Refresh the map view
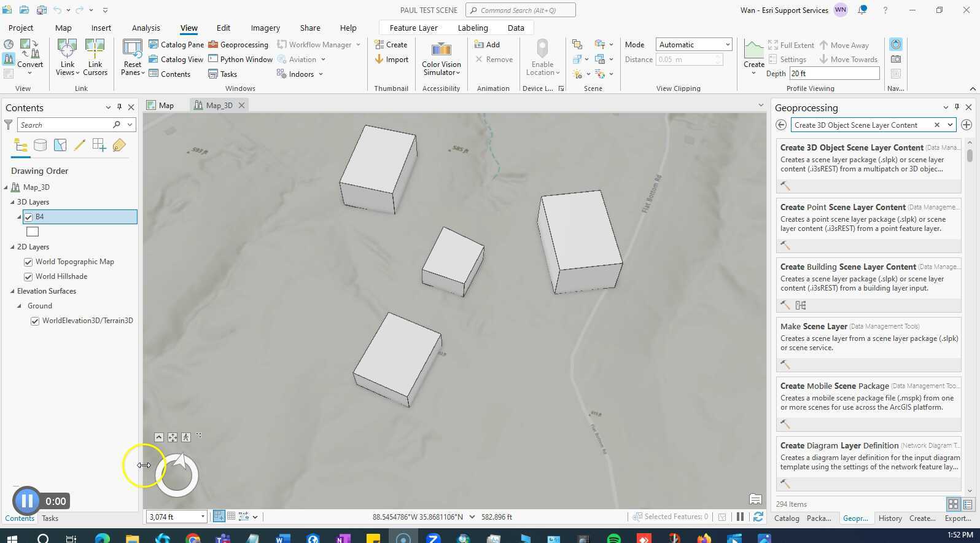The height and width of the screenshot is (543, 980). [x=758, y=517]
